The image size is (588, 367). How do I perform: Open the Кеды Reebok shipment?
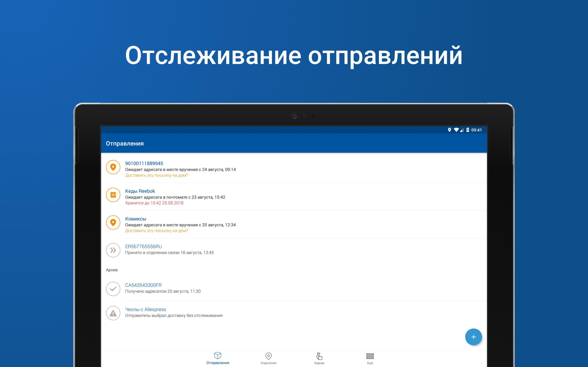(x=140, y=191)
